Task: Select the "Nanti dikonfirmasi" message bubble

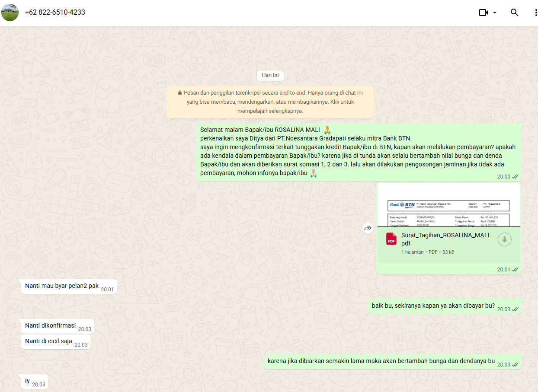Action: [x=51, y=326]
